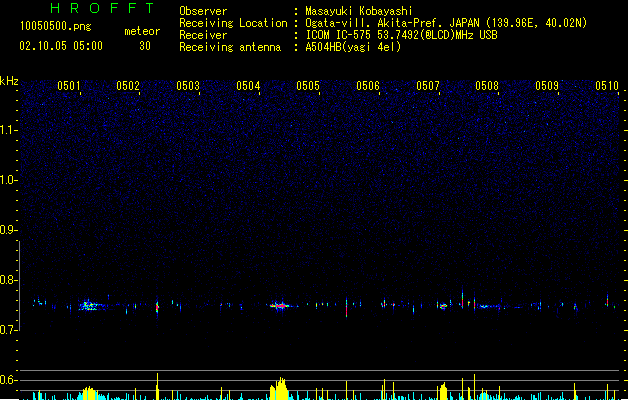
Task: Click the 0505 time marker
Action: (308, 86)
